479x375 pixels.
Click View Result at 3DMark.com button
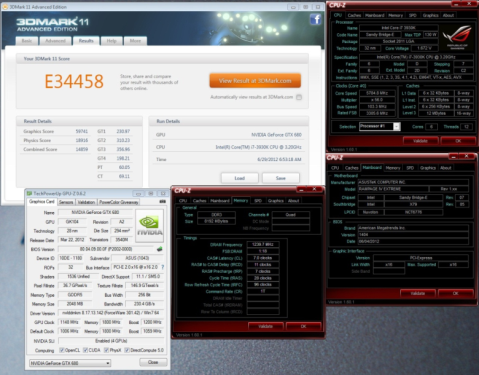(255, 81)
